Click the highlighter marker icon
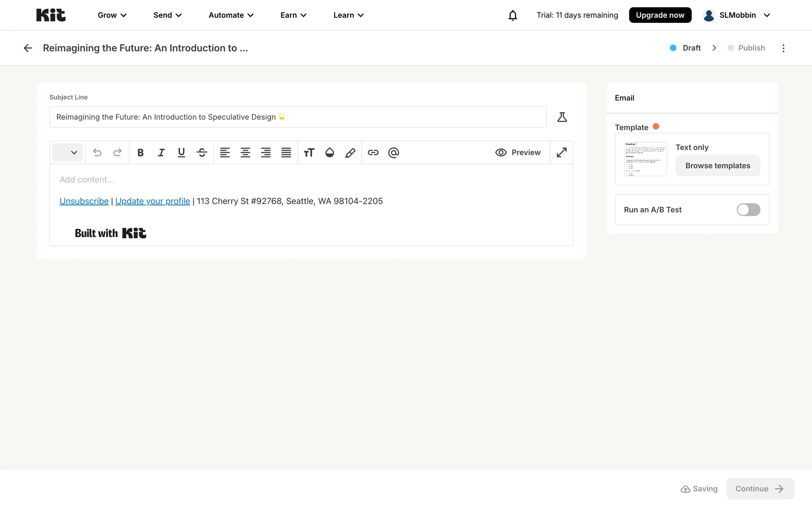The width and height of the screenshot is (812, 508). pyautogui.click(x=350, y=152)
